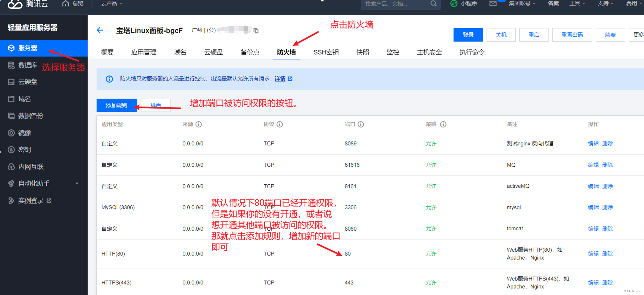Expand the 集团账号 dropdown

tap(522, 4)
